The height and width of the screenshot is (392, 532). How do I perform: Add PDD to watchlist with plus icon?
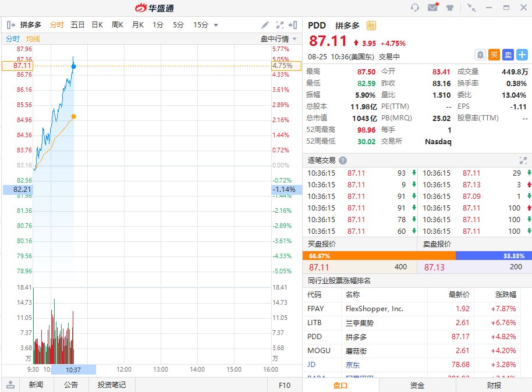click(522, 55)
